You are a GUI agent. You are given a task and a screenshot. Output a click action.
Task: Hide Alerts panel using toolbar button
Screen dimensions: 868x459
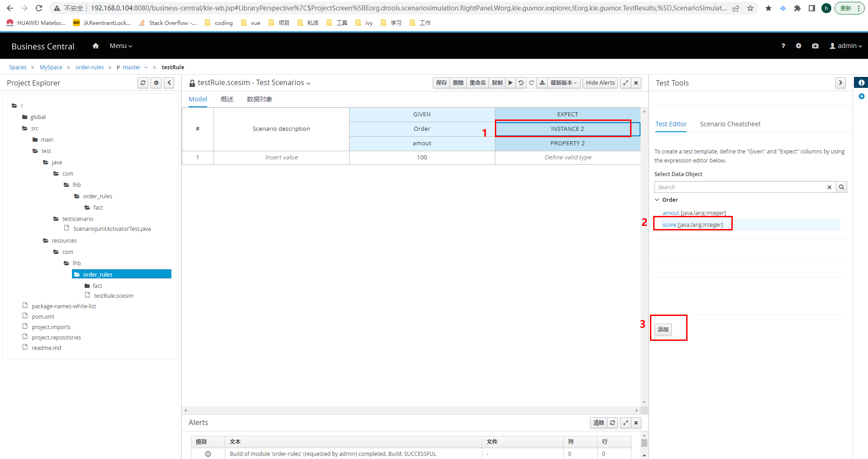pyautogui.click(x=600, y=83)
